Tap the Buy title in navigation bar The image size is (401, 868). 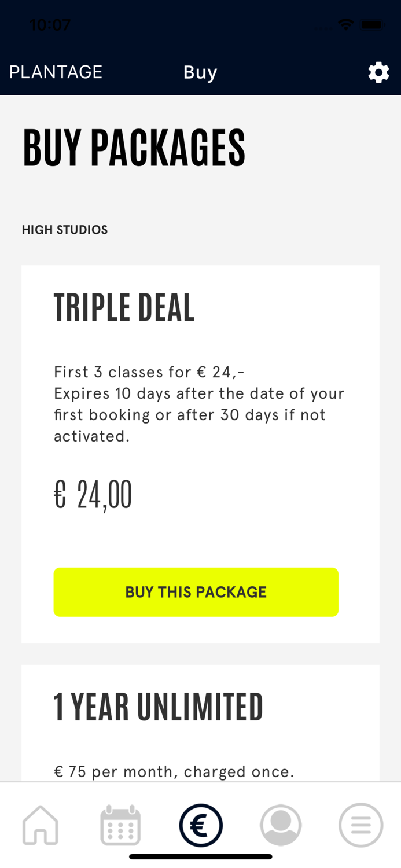(200, 72)
